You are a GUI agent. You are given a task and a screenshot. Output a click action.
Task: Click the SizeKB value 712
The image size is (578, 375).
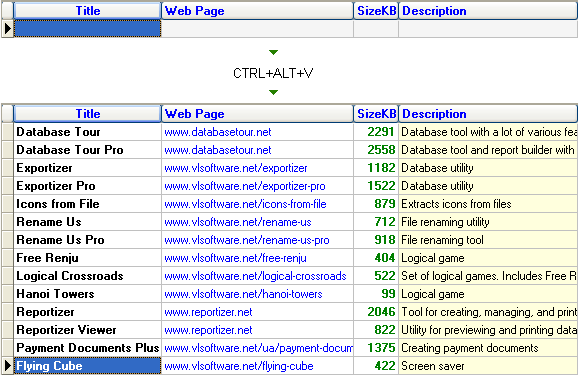384,222
